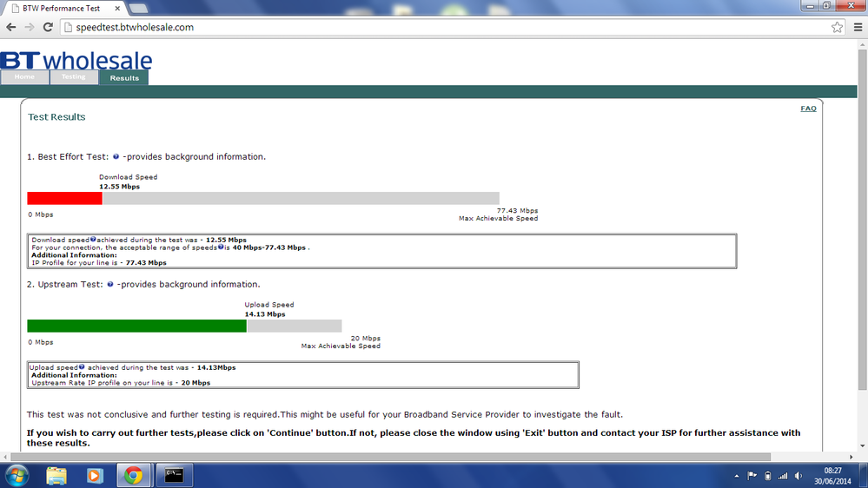The height and width of the screenshot is (488, 868).
Task: Click the browser back arrow
Action: tap(11, 27)
